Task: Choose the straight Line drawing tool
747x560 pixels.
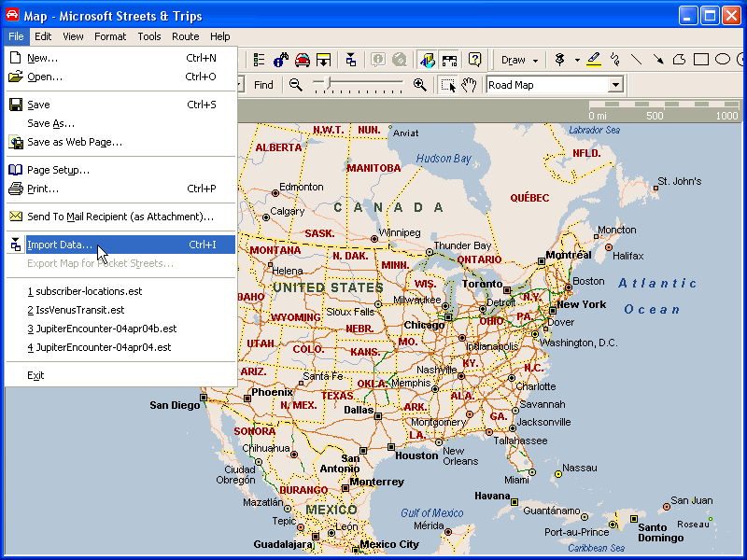Action: click(636, 60)
